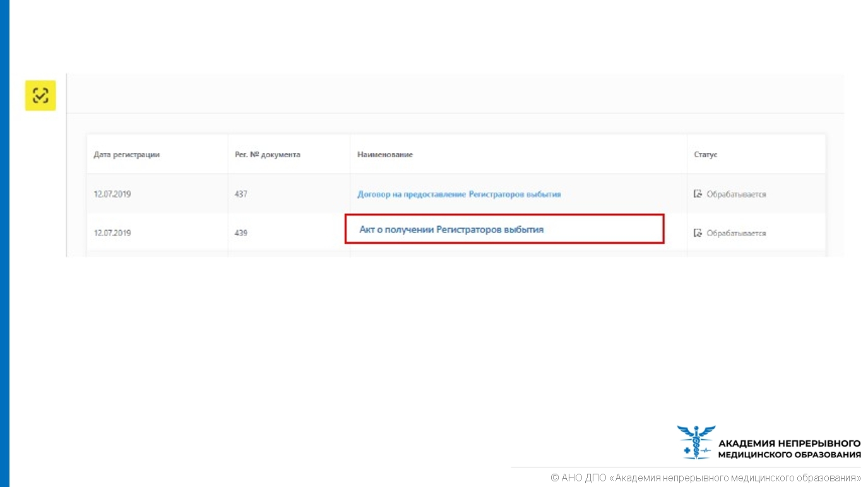Screen dimensions: 868x487
Task: Click the 'Статус' column header
Action: click(706, 155)
